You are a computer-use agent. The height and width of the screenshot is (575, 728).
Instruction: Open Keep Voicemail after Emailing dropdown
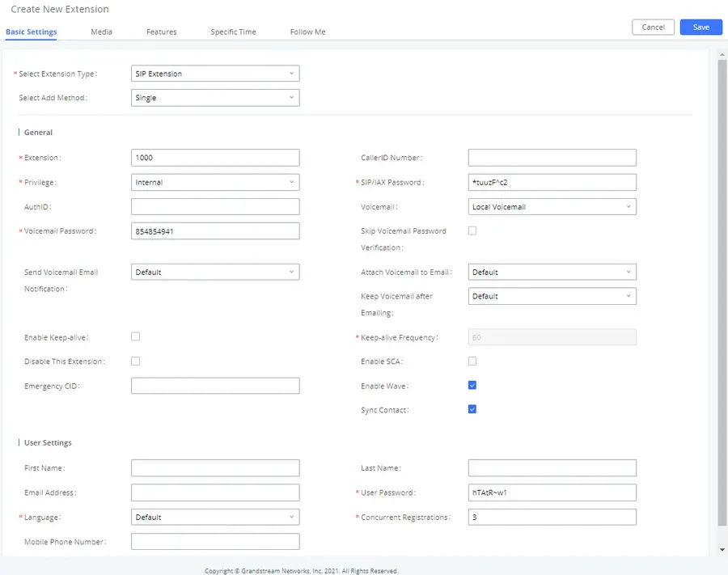(552, 296)
